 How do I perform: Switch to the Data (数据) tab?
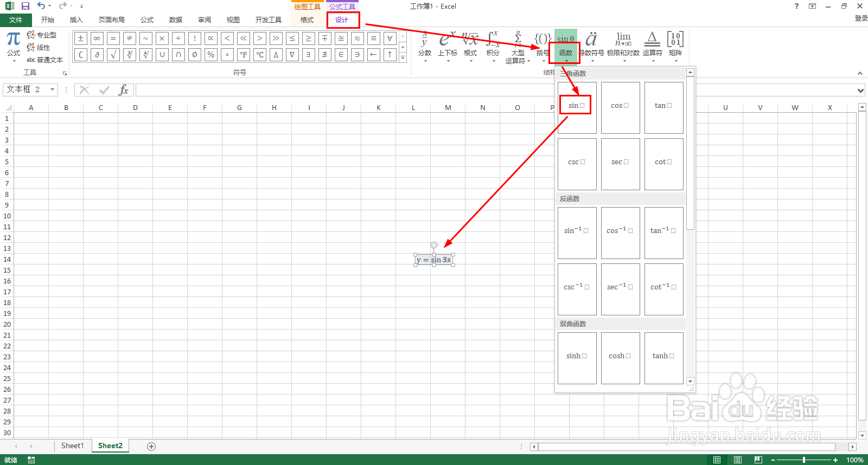(x=176, y=20)
